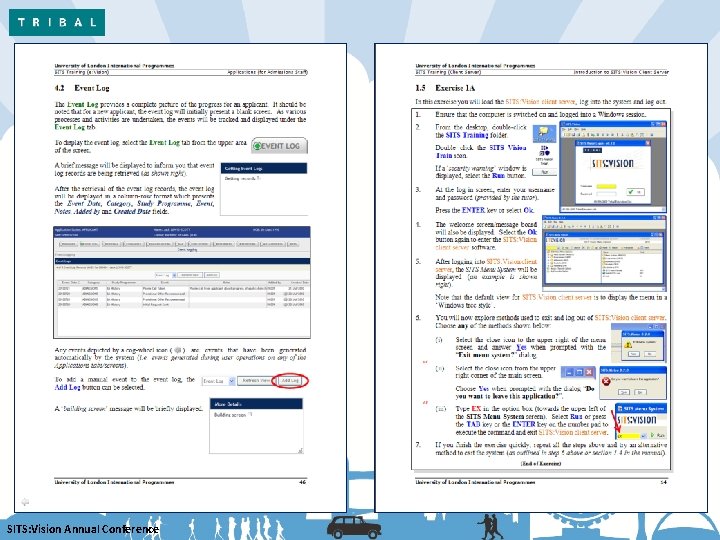The height and width of the screenshot is (540, 720).
Task: Click the SITS Training folder icon
Action: tap(544, 134)
